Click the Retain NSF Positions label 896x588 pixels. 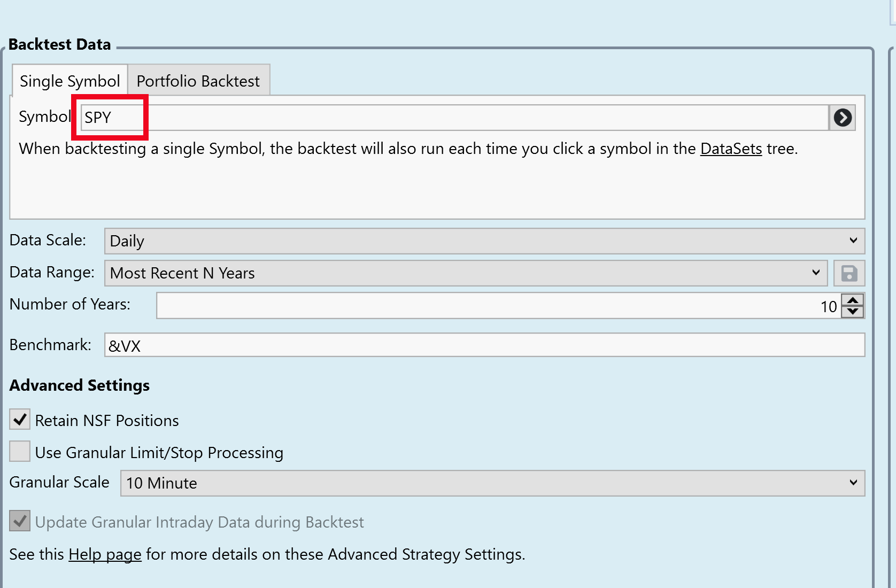coord(107,421)
